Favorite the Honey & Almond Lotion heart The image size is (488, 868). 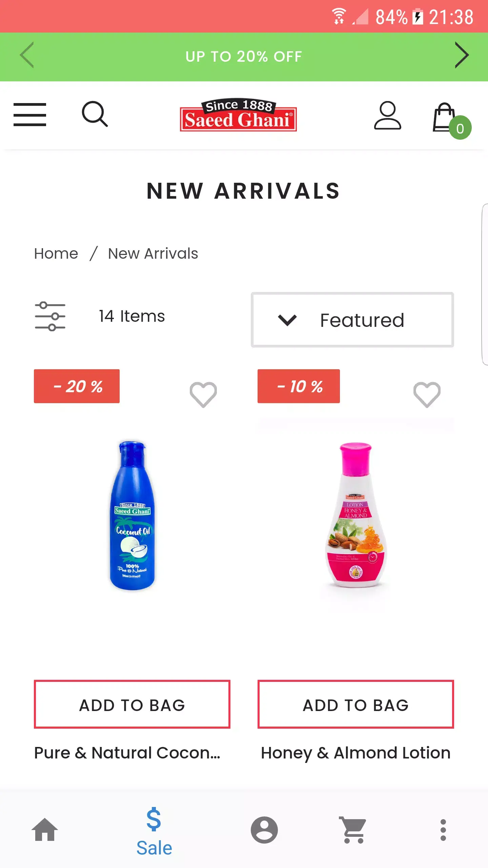[x=427, y=394]
